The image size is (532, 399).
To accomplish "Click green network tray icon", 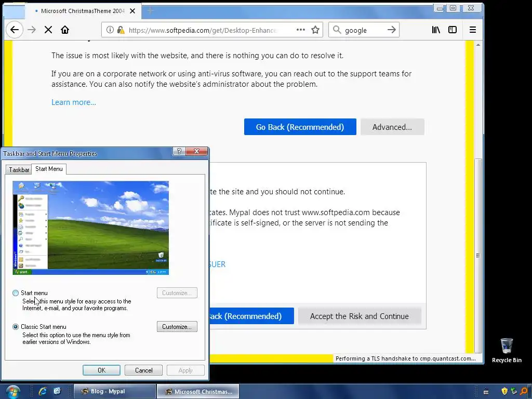I will pyautogui.click(x=514, y=391).
